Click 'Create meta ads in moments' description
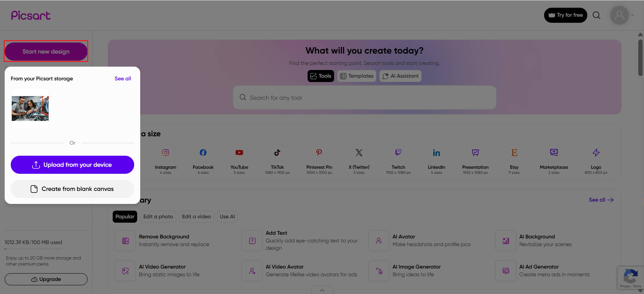The height and width of the screenshot is (294, 644). (554, 275)
